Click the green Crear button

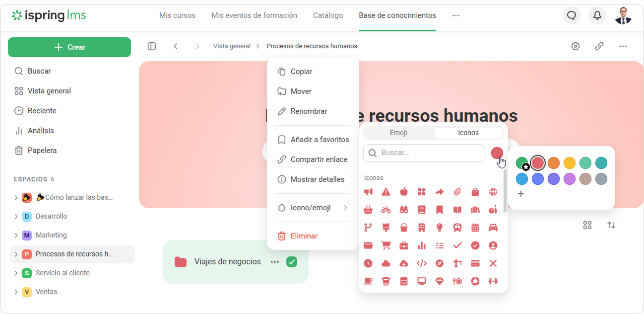tap(69, 47)
